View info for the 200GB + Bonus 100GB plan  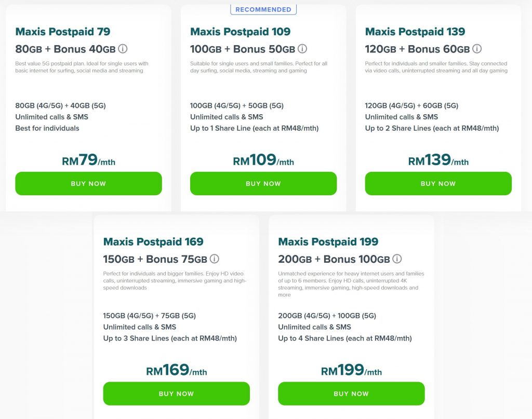[x=398, y=259]
